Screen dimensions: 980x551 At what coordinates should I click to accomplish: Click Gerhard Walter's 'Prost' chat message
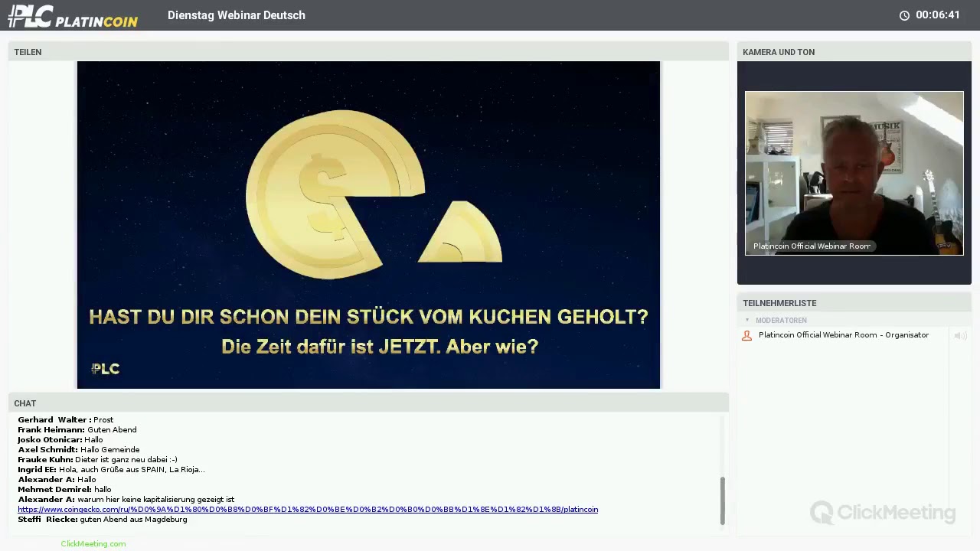tap(66, 420)
